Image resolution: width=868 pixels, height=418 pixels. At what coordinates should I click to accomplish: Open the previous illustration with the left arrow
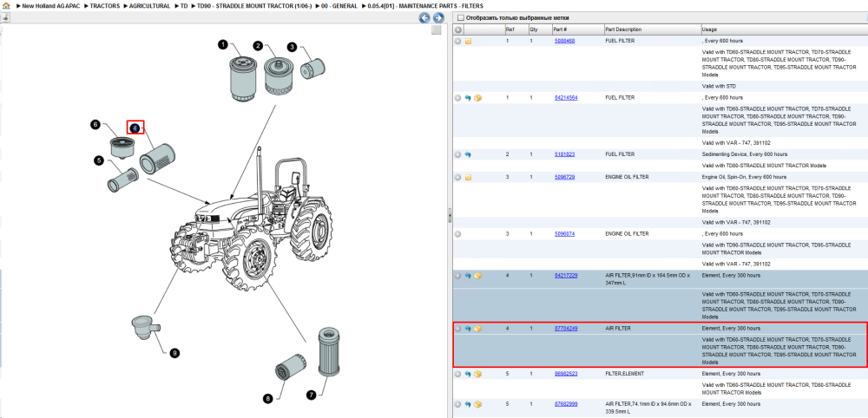tap(424, 17)
